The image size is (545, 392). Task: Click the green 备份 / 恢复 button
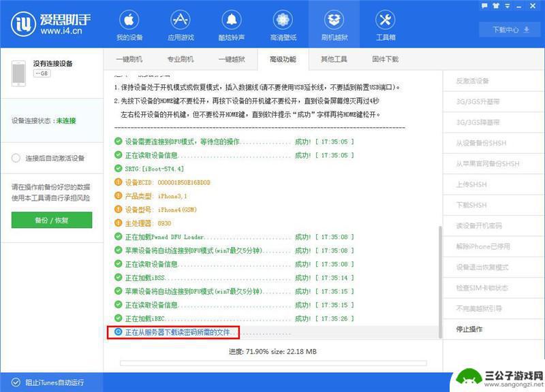52,220
